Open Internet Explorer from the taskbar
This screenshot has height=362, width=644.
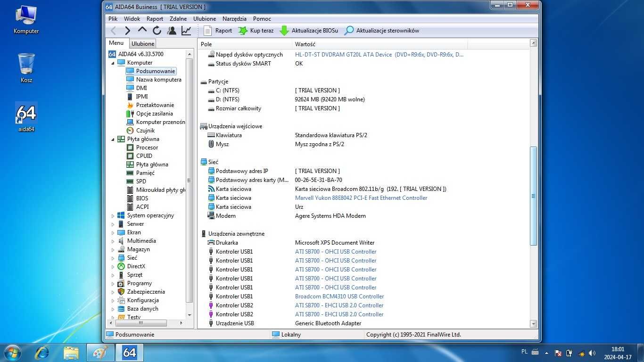(x=42, y=352)
